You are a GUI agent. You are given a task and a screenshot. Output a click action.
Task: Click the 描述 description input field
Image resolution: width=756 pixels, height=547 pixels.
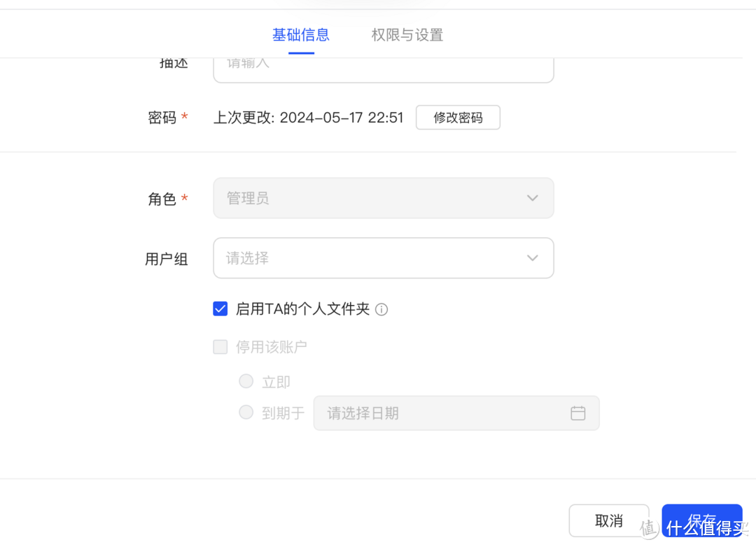[383, 66]
